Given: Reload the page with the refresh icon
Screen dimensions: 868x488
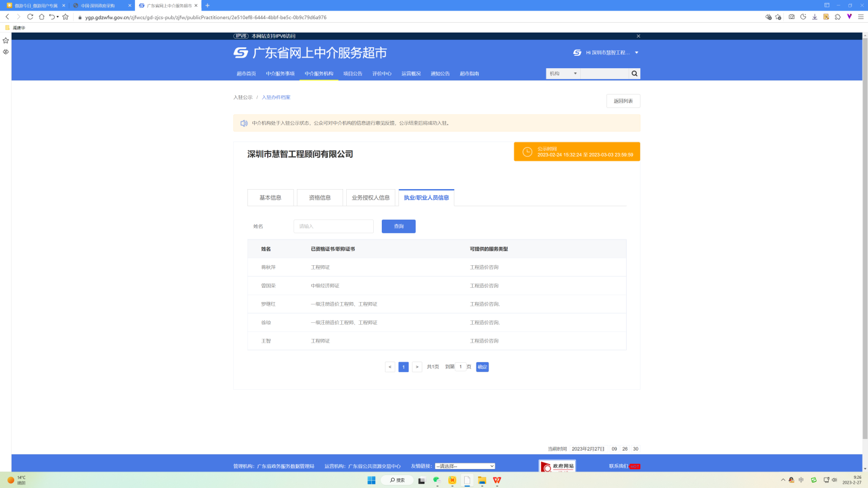Looking at the screenshot, I should click(29, 17).
